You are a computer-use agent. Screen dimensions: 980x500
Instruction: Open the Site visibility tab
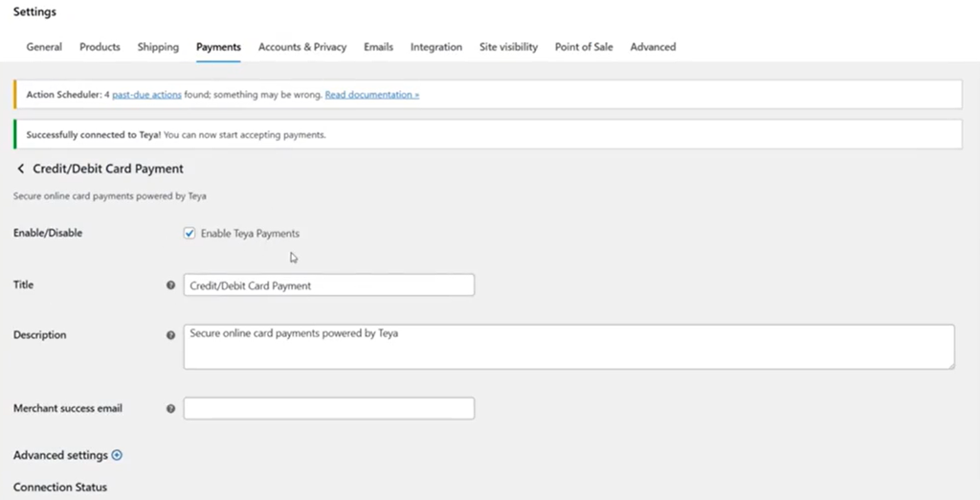(508, 47)
